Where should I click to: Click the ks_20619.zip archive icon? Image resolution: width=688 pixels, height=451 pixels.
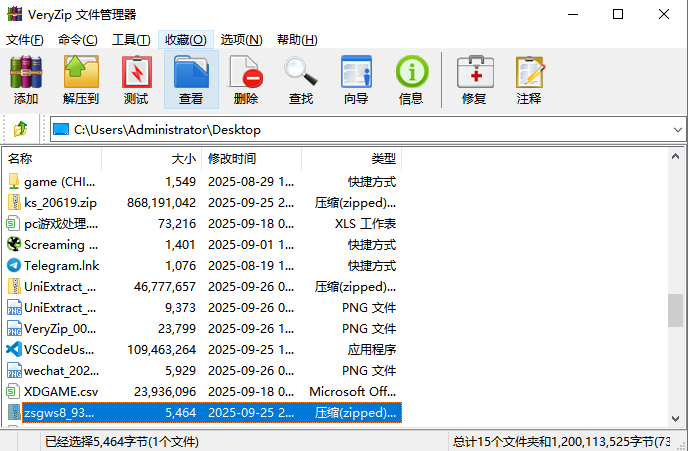[14, 203]
